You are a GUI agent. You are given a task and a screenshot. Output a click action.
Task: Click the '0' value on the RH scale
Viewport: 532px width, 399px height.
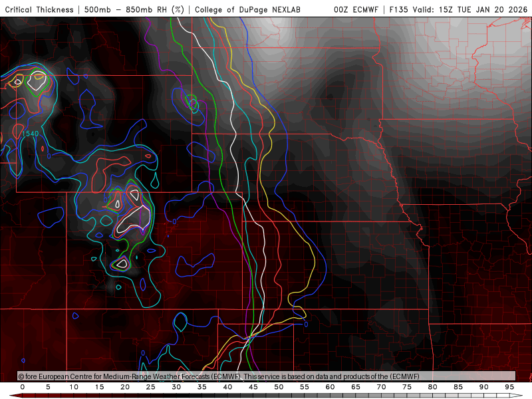click(x=23, y=387)
